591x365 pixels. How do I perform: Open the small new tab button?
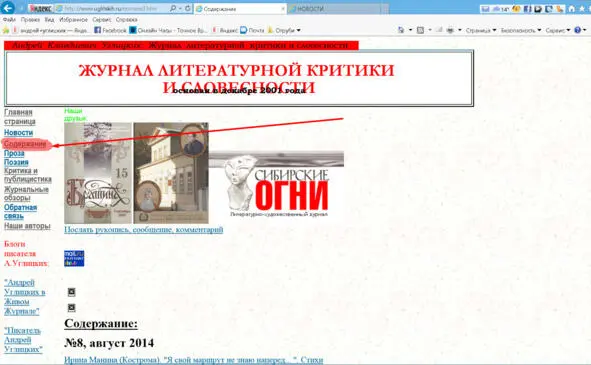pyautogui.click(x=385, y=9)
